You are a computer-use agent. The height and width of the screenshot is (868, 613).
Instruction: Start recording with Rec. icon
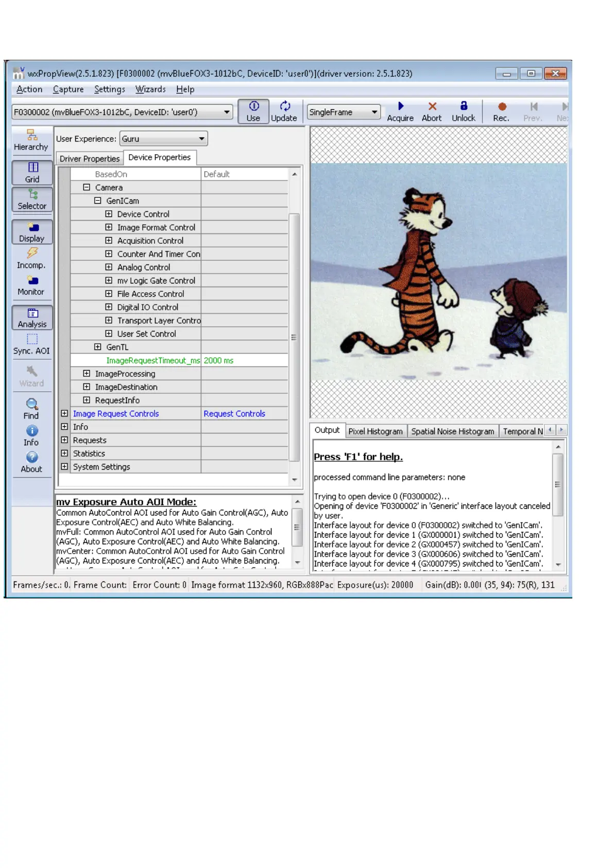pyautogui.click(x=501, y=111)
